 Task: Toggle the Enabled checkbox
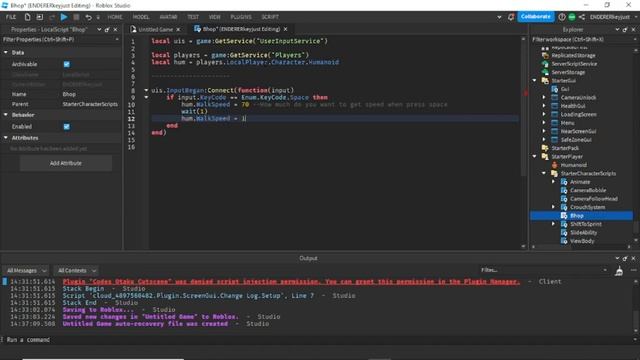(x=67, y=127)
